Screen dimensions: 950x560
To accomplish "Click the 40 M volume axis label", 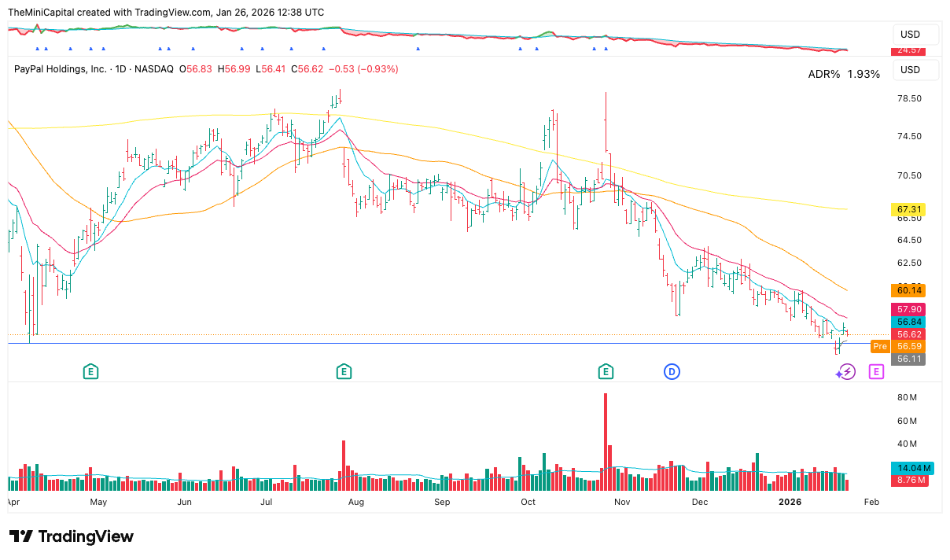I will (908, 444).
